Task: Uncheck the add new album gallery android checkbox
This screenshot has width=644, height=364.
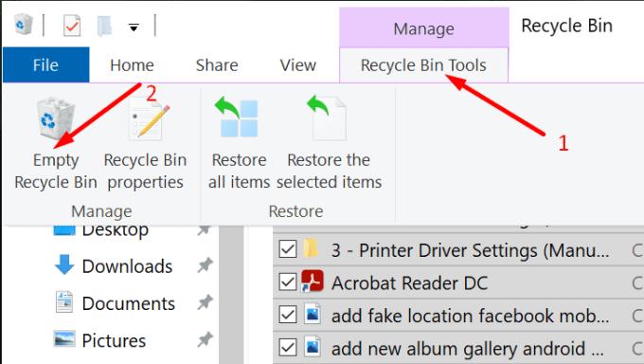Action: [x=288, y=348]
